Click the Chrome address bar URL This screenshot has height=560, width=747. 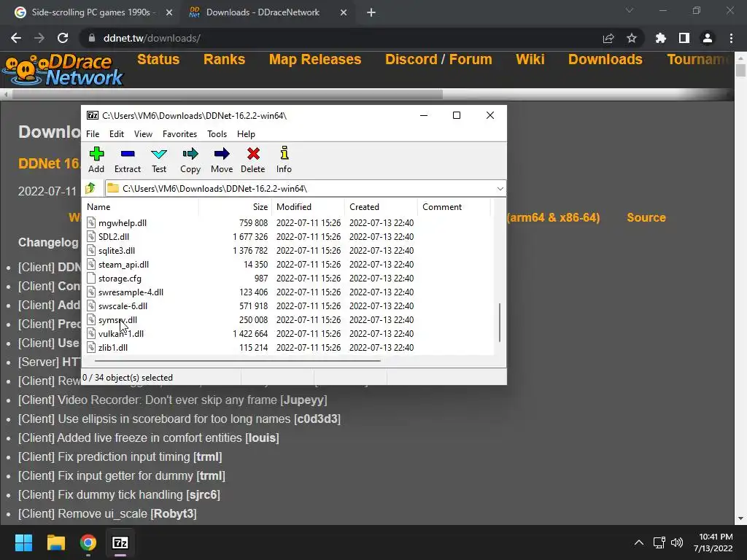152,38
